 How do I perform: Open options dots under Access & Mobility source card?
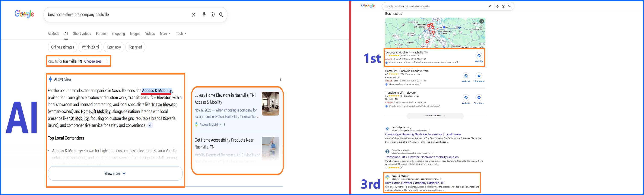pos(224,124)
